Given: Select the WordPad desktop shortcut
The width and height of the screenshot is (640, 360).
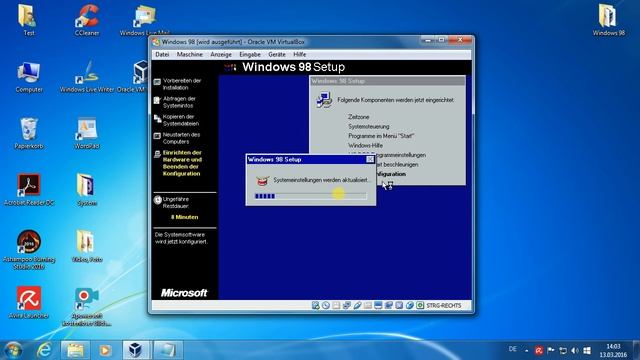Looking at the screenshot, I should pyautogui.click(x=87, y=134).
